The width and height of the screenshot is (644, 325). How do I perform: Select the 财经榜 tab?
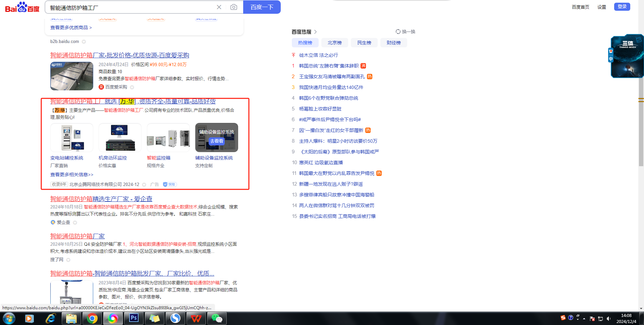click(393, 43)
